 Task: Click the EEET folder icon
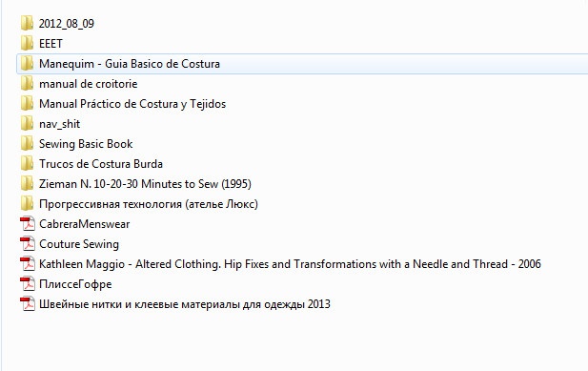pyautogui.click(x=27, y=44)
